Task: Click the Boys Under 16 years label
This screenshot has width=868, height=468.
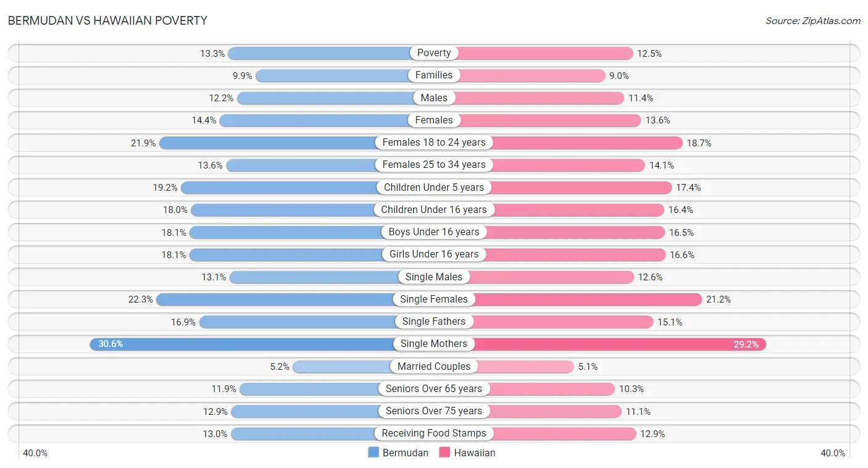Action: tap(434, 232)
